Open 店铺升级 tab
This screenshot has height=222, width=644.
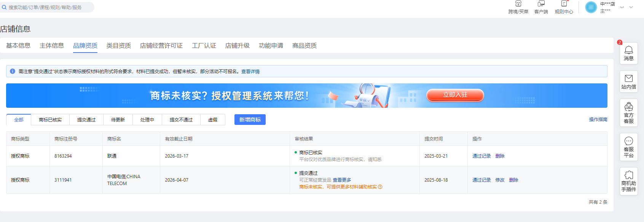[x=238, y=46]
